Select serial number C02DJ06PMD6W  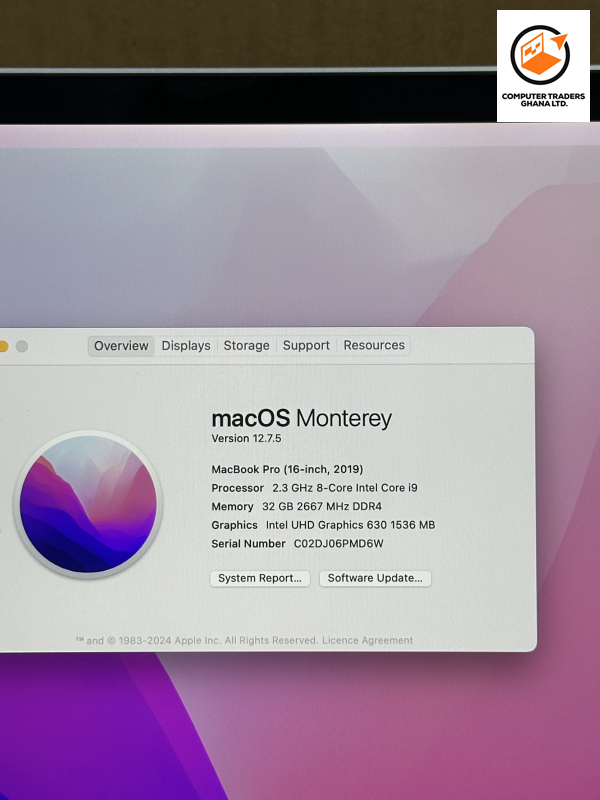pos(338,544)
